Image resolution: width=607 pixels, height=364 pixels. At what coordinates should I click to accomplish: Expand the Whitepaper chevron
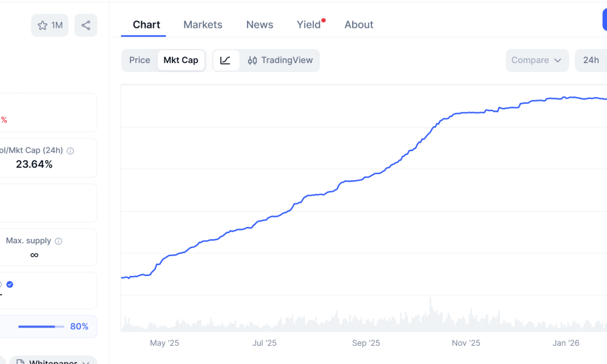point(87,362)
